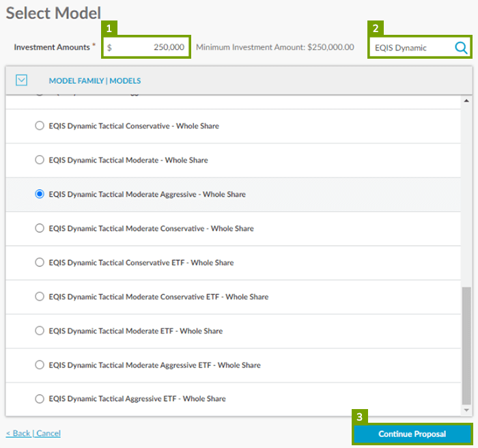The height and width of the screenshot is (448, 478).
Task: Click the vertical scrollbar thumb
Action: (466, 346)
